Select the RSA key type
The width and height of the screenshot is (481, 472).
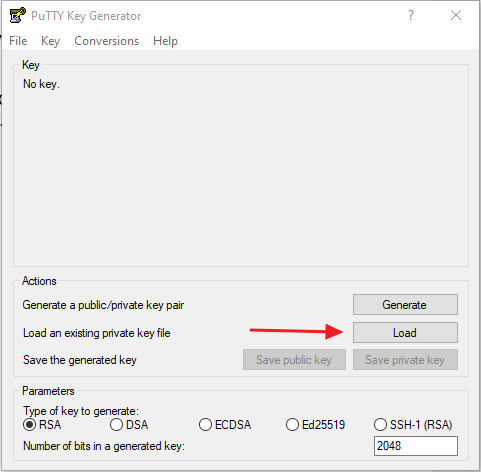click(x=42, y=425)
